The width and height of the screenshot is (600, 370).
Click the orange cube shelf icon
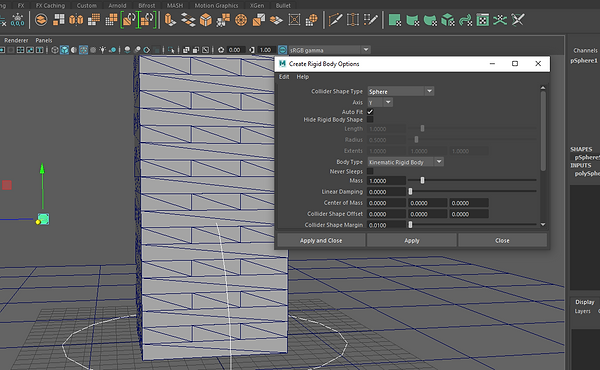205,20
